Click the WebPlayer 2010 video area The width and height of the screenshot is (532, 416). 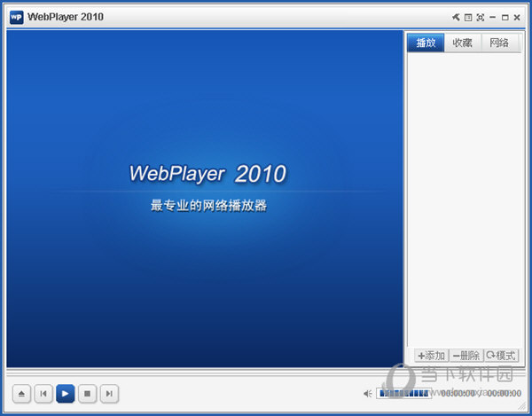tap(205, 199)
